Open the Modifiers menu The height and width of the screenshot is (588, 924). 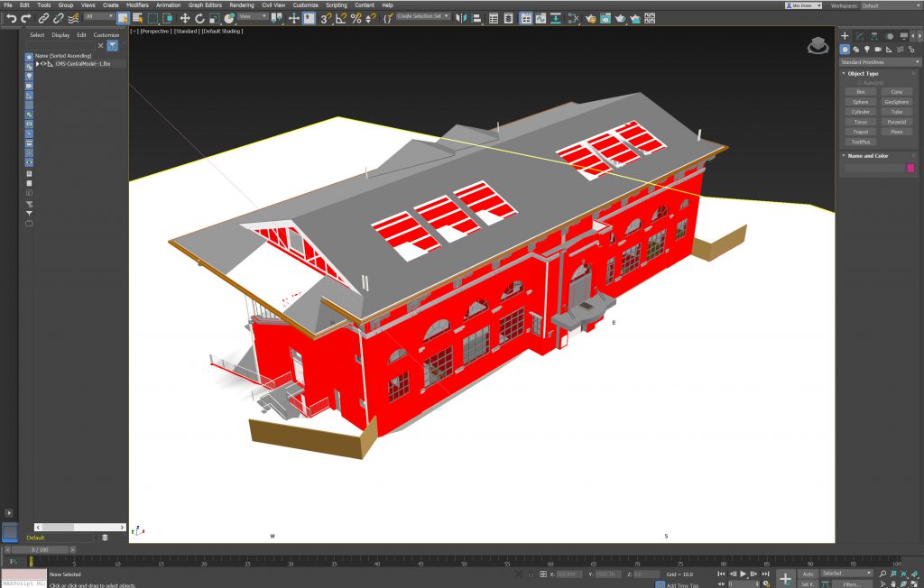point(137,5)
